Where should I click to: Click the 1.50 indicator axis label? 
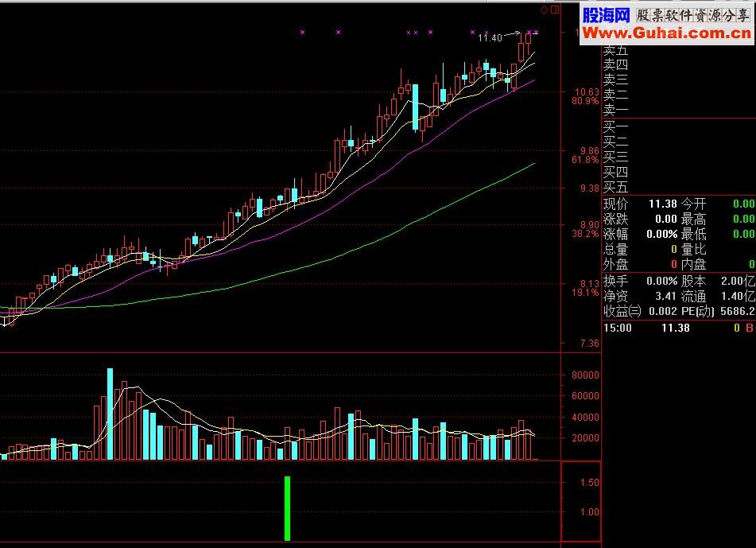coord(590,483)
